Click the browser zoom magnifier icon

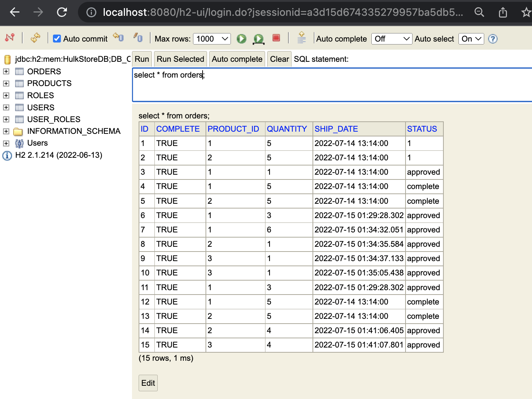click(x=479, y=13)
